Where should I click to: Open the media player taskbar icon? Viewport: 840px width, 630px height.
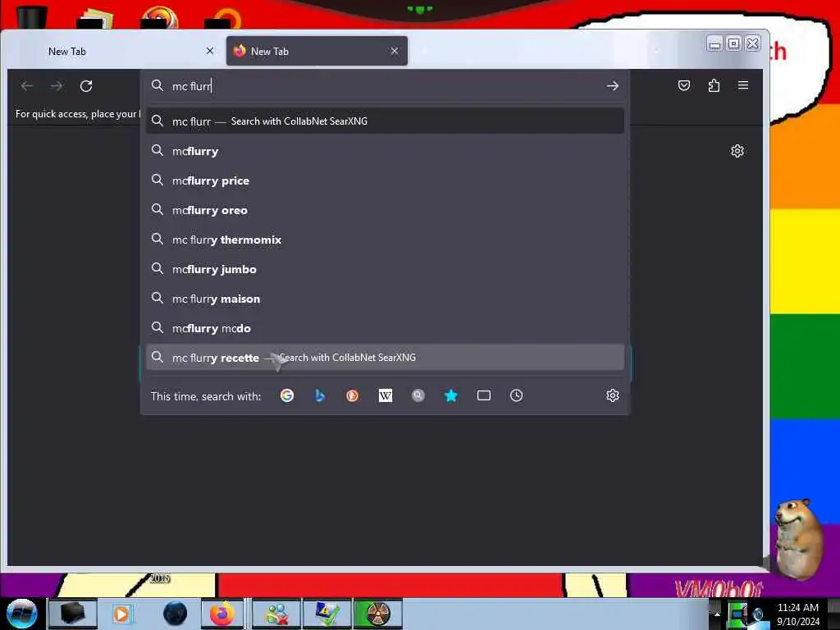[122, 614]
